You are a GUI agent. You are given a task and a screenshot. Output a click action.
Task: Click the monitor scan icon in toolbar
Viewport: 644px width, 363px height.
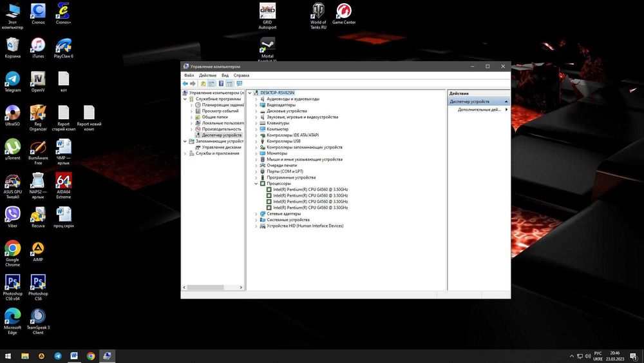(240, 84)
